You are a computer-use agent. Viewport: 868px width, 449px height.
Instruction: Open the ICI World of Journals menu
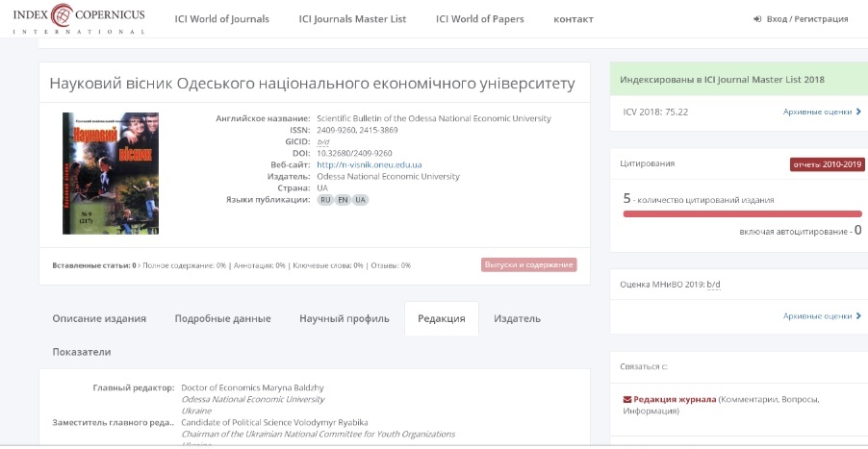pos(221,19)
